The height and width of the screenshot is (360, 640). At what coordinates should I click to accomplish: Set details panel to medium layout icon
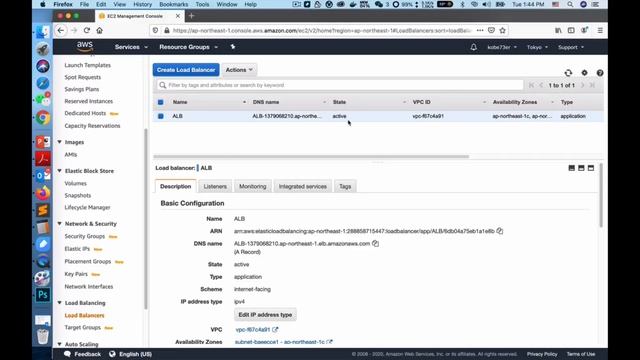point(581,168)
